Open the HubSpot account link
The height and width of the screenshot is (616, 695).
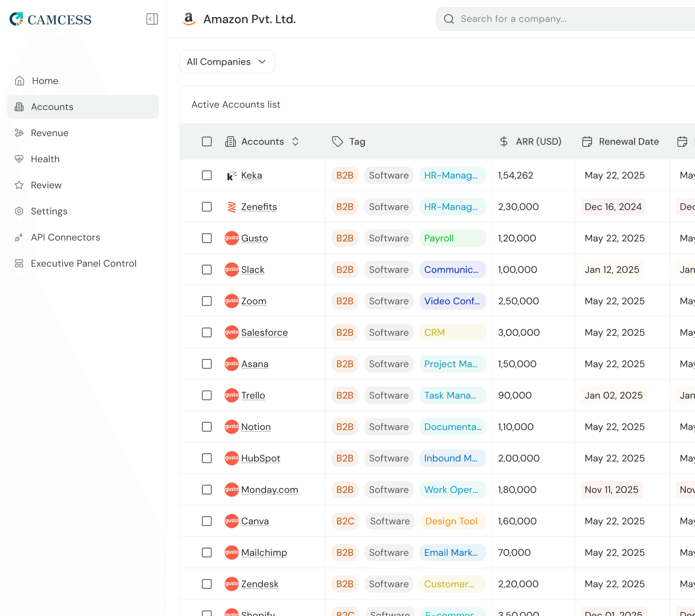pos(260,458)
